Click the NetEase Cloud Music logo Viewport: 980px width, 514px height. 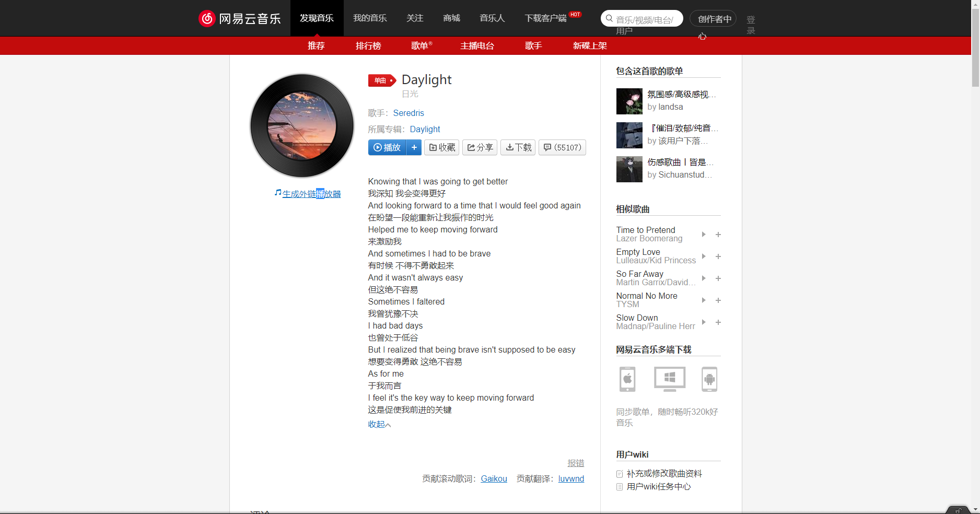[239, 18]
